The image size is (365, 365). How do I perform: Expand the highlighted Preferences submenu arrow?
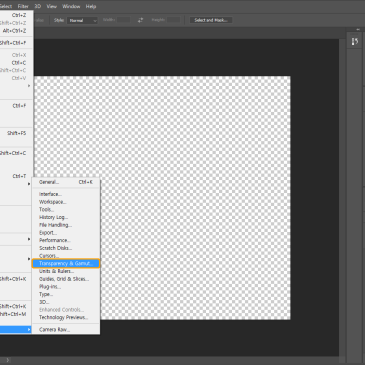(x=29, y=330)
